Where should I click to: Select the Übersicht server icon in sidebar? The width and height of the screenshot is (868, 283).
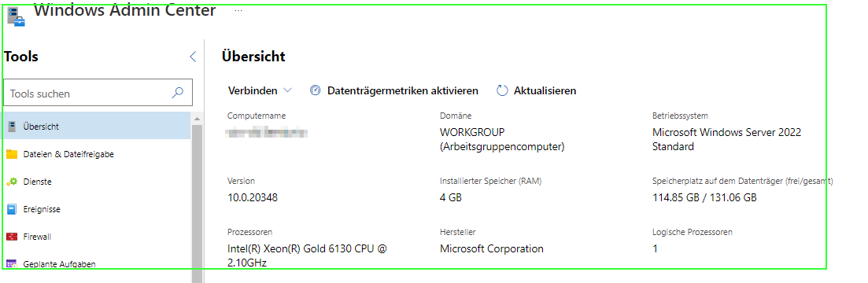12,127
